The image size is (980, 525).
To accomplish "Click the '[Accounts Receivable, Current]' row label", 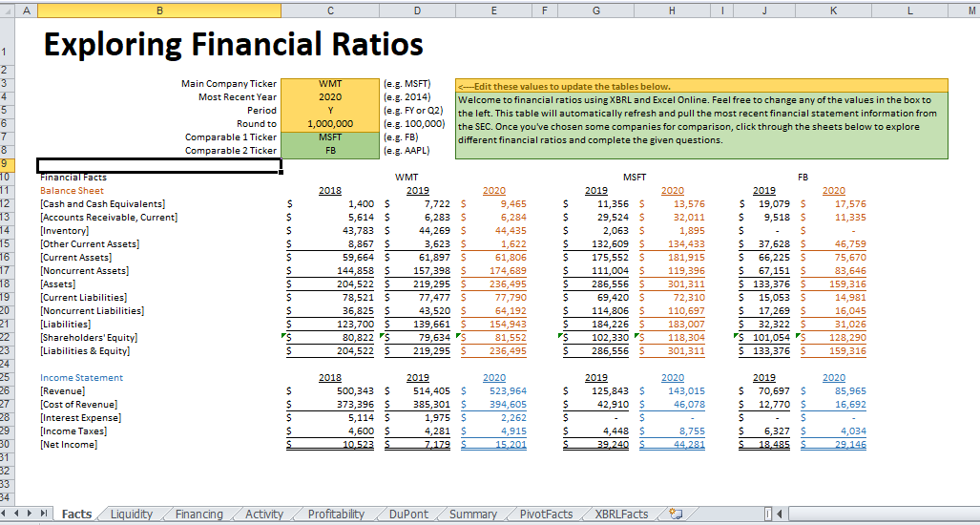I will 109,218.
